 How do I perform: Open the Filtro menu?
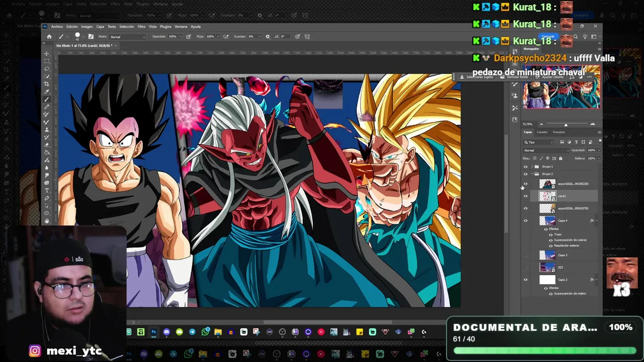(141, 27)
